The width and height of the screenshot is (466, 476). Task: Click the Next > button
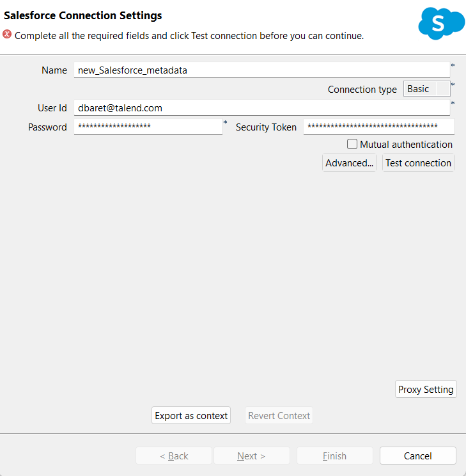click(251, 456)
